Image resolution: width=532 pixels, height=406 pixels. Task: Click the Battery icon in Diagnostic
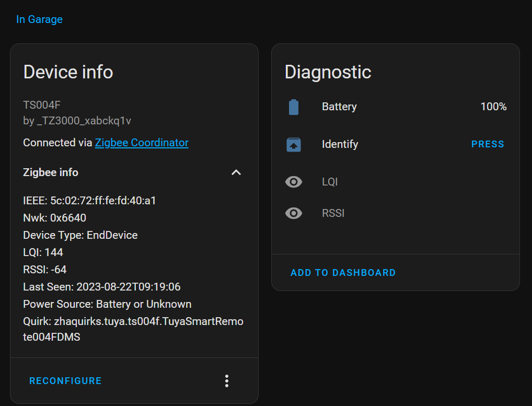point(294,107)
